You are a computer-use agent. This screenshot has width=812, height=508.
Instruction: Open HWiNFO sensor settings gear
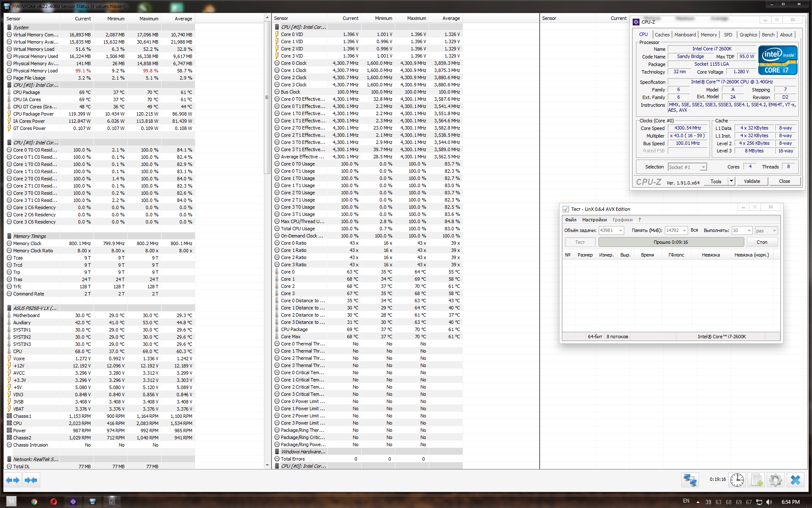tap(776, 480)
